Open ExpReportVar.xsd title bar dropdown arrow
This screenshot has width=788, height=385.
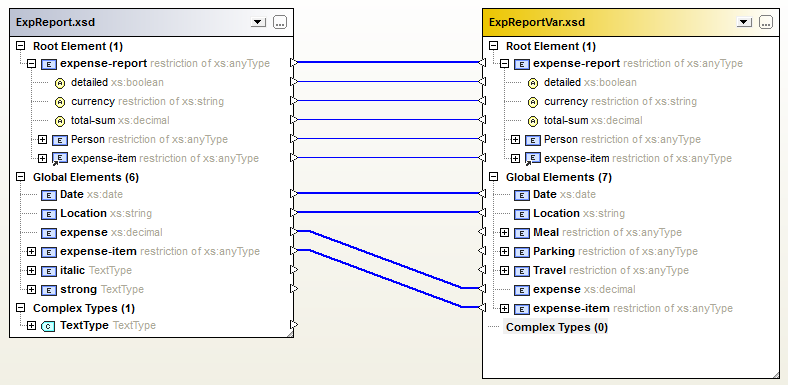pos(744,22)
